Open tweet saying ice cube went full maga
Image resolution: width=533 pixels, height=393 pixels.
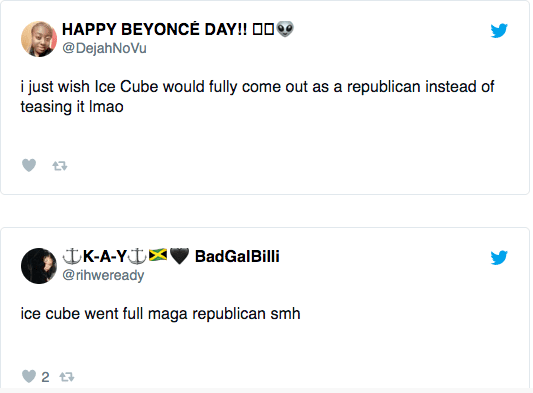tap(160, 314)
